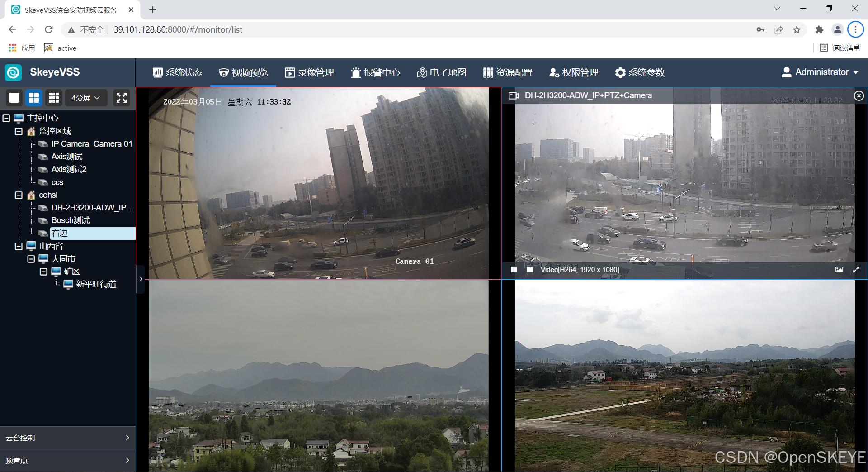Open the 报警中心 tab
The width and height of the screenshot is (868, 472).
pyautogui.click(x=375, y=72)
